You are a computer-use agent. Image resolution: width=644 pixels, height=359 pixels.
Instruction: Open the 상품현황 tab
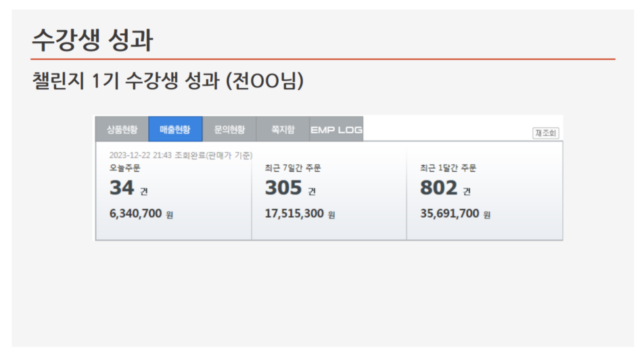[x=122, y=129]
